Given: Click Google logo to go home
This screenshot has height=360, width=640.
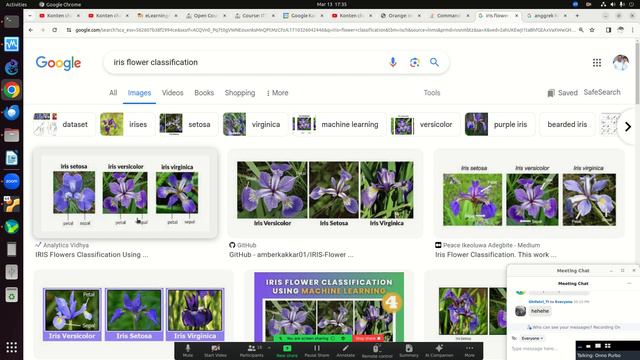Looking at the screenshot, I should pos(58,63).
